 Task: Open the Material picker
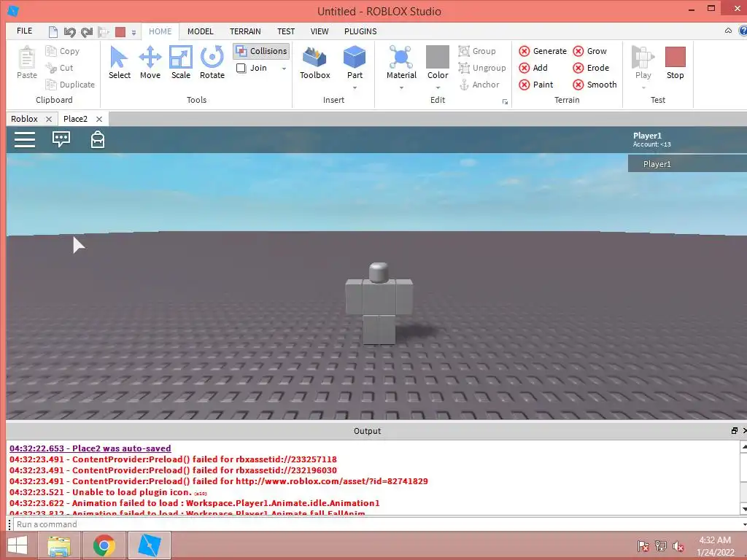pos(401,63)
